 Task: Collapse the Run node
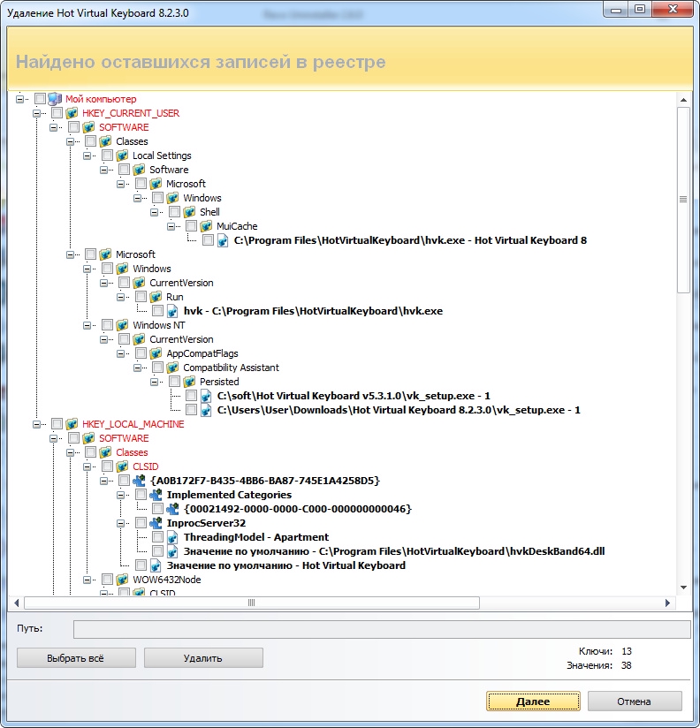pos(121,297)
